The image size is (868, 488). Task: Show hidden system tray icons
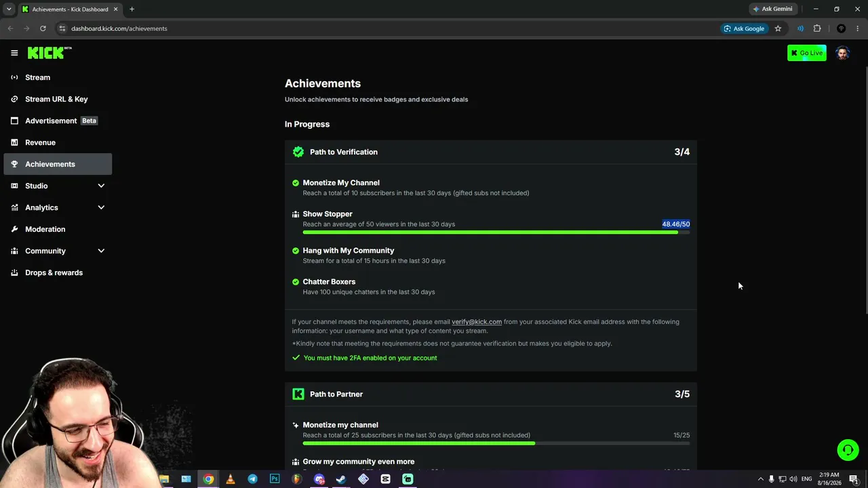(760, 479)
